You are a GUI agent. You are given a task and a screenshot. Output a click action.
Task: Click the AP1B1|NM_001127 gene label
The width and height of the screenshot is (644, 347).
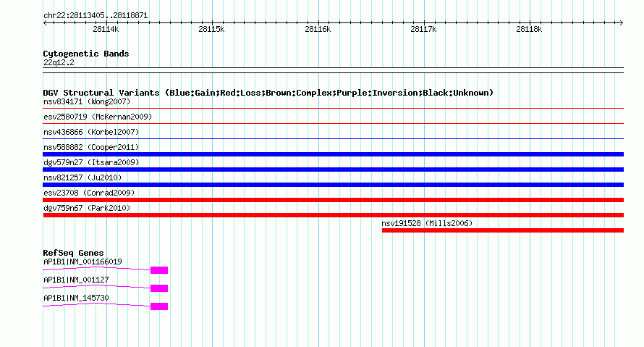(x=76, y=280)
